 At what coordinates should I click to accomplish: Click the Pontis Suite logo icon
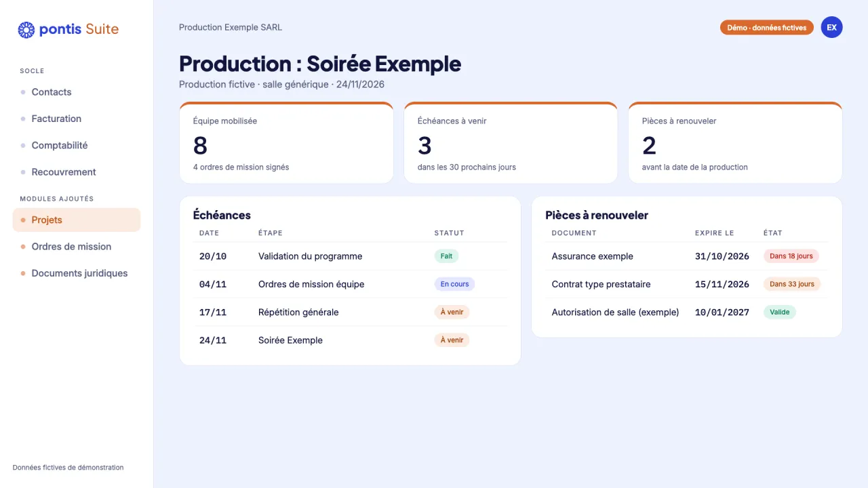[26, 29]
